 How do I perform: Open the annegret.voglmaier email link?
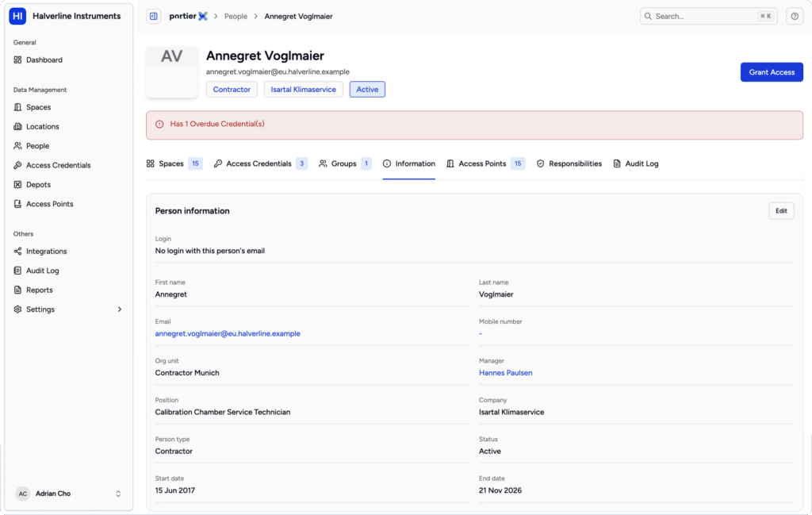click(x=228, y=333)
